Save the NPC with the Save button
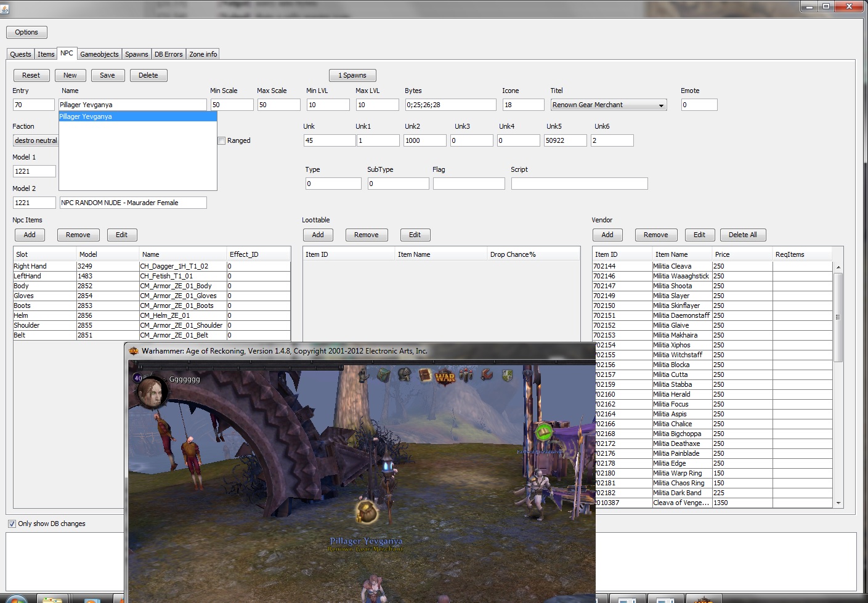The width and height of the screenshot is (868, 603). point(107,75)
